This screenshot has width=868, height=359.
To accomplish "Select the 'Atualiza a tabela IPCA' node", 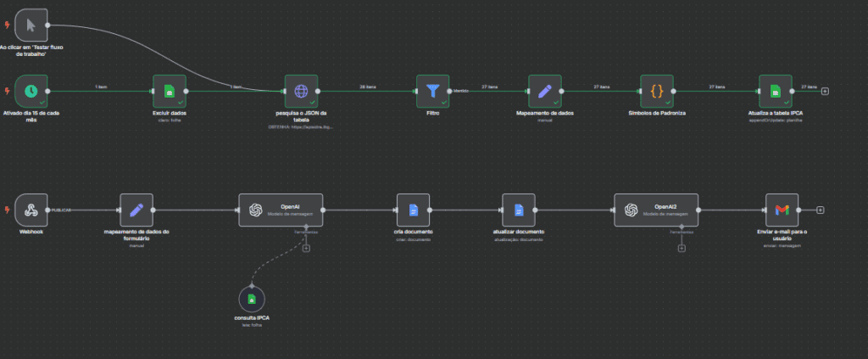I will coord(775,91).
